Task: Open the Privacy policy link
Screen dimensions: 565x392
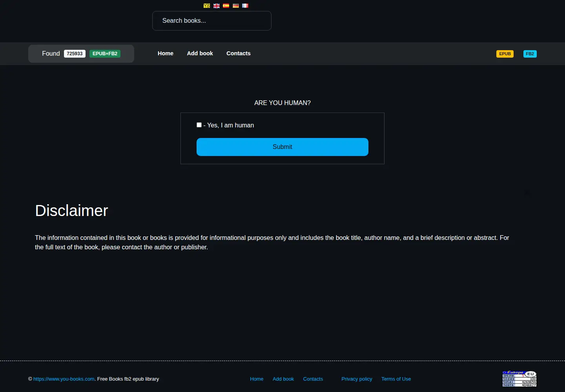Action: tap(357, 379)
